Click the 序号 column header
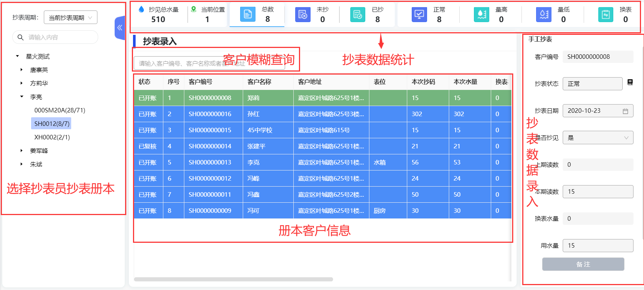This screenshot has height=290, width=644. (173, 82)
